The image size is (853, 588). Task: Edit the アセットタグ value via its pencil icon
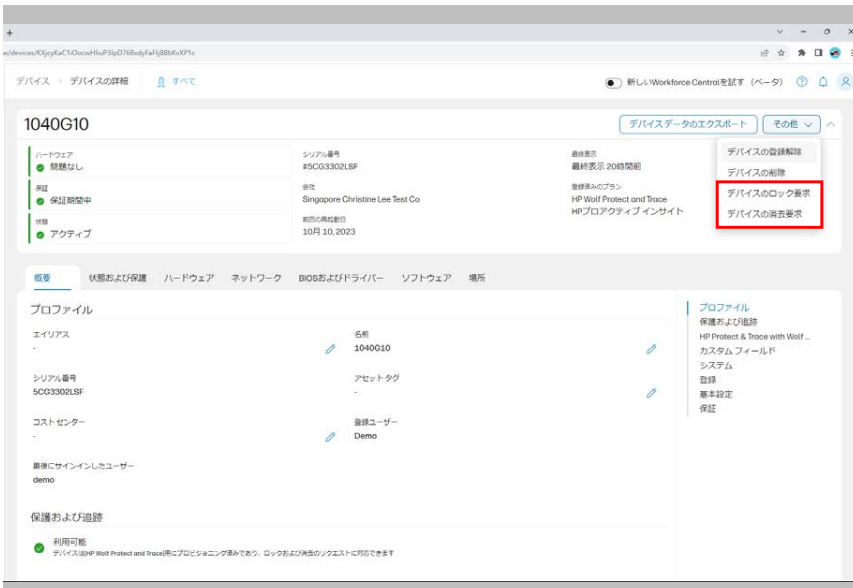[651, 393]
